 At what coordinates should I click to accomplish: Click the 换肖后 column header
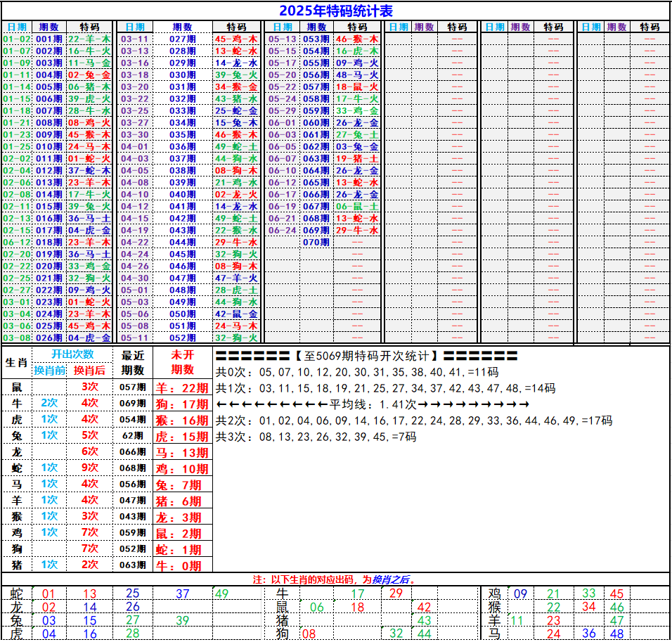coord(89,370)
